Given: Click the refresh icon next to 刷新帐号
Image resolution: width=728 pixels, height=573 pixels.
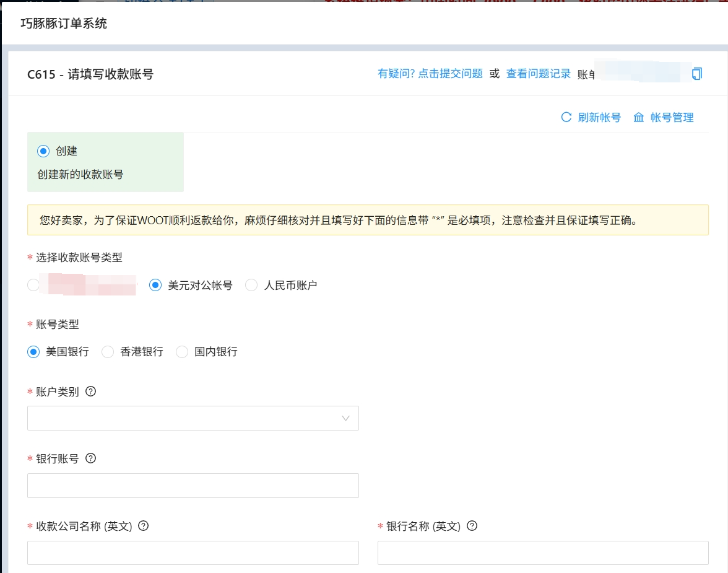Looking at the screenshot, I should click(566, 117).
